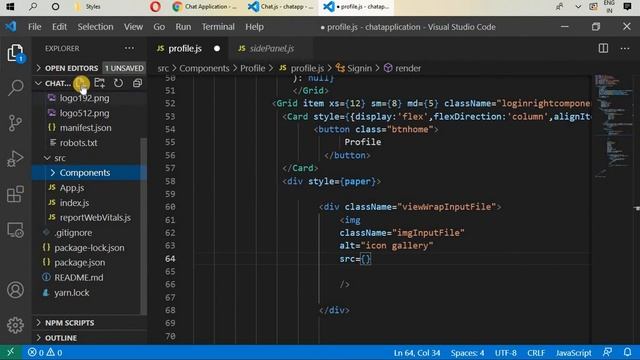The image size is (640, 360).
Task: Open Cortana circle in taskbar
Action: click(x=56, y=7)
